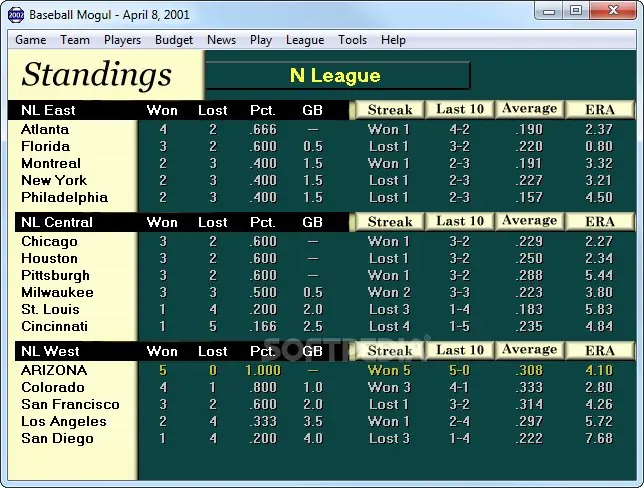Select the Pittsburgh team name
Viewport: 644px width, 488px height.
55,275
